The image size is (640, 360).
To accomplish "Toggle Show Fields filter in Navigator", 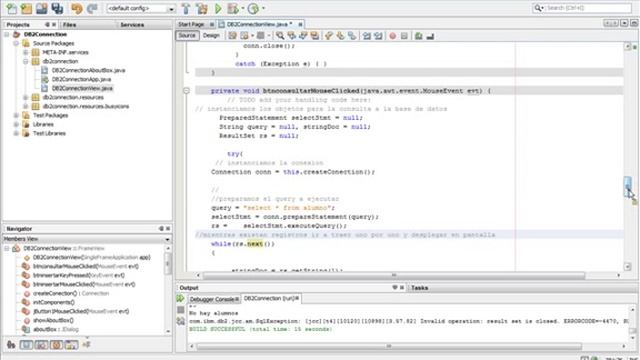I will 27,345.
